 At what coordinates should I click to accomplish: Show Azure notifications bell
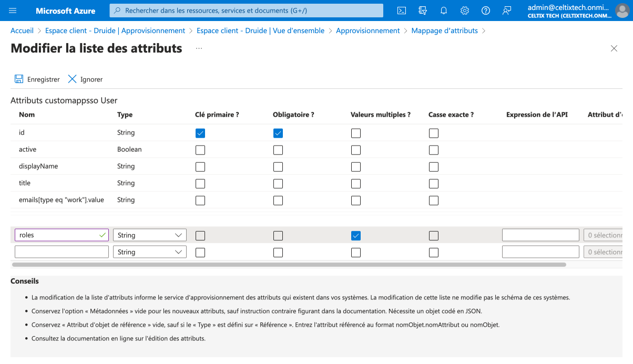(x=444, y=11)
